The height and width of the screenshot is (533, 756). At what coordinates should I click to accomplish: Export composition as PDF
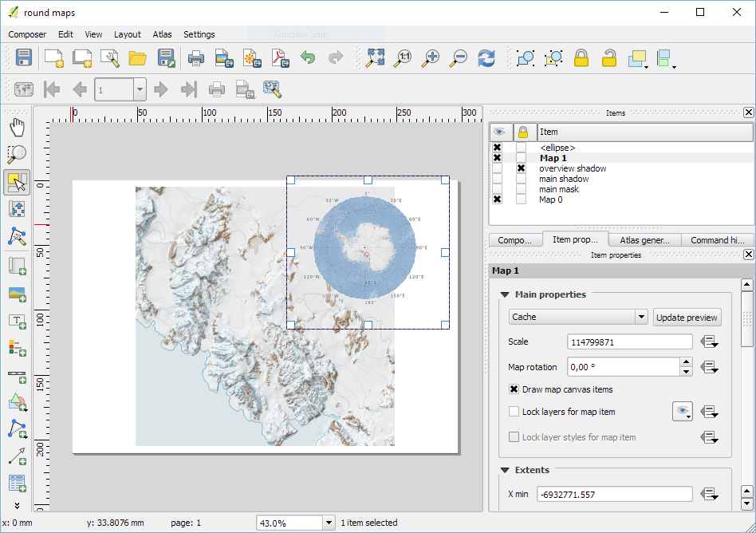(279, 57)
